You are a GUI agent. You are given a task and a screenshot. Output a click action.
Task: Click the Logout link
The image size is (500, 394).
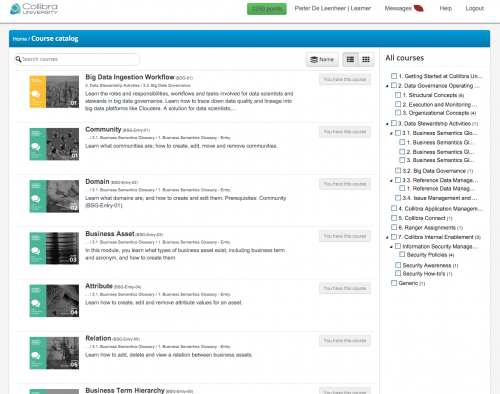[475, 8]
